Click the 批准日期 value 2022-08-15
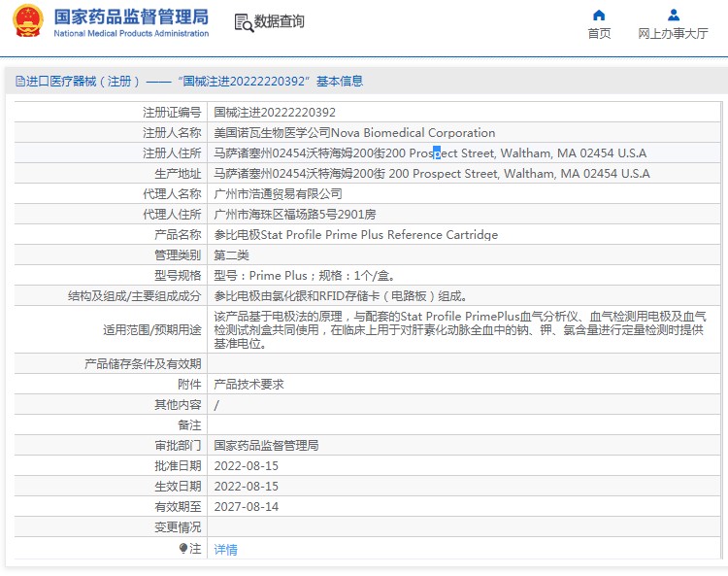The width and height of the screenshot is (728, 576). point(247,466)
